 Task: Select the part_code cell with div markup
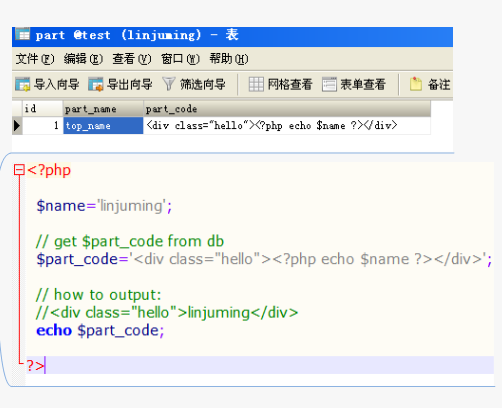pos(287,126)
